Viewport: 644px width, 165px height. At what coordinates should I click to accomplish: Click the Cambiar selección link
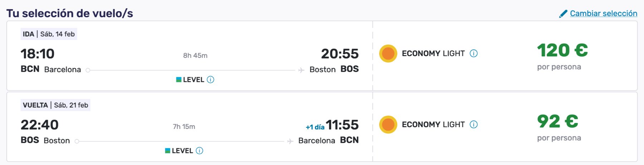tap(603, 14)
